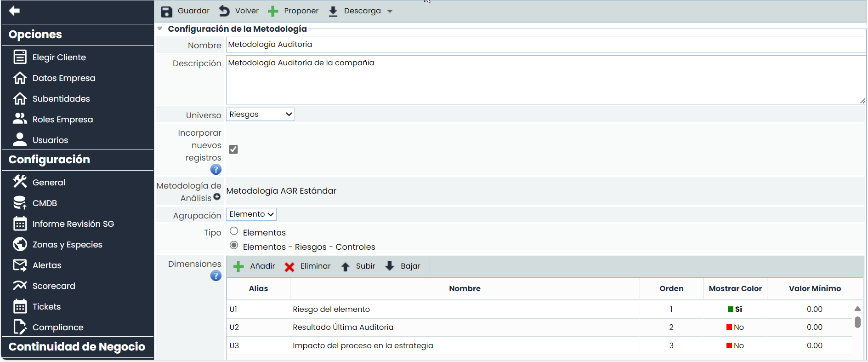The width and height of the screenshot is (868, 362).
Task: Open the Universo dropdown showing Riesgos
Action: 260,115
